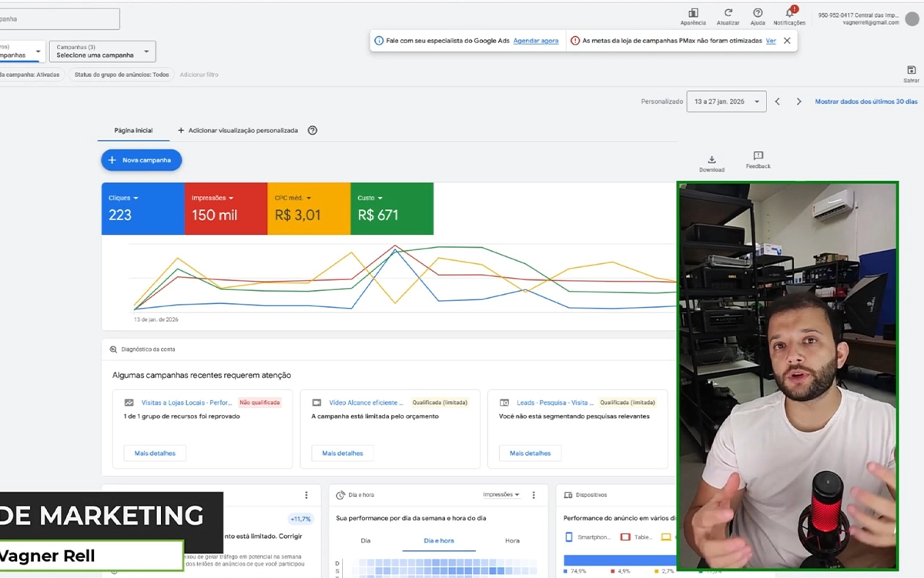
Task: Select the Dia tab
Action: [366, 541]
